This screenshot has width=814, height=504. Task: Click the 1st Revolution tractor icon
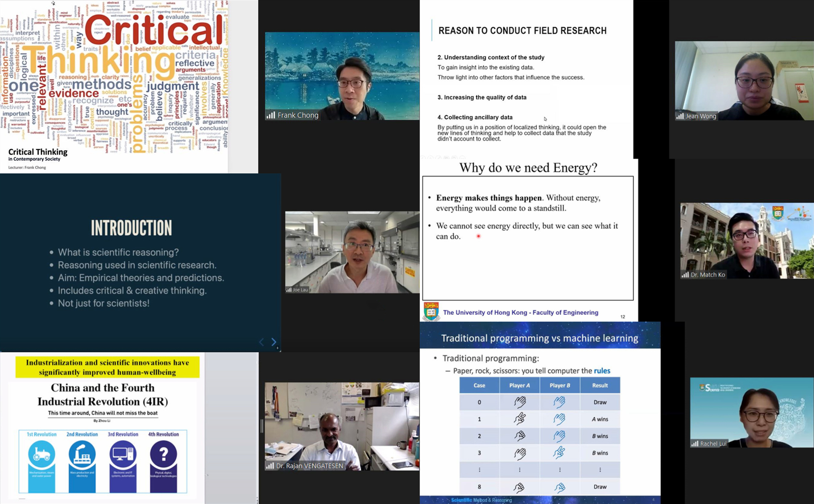(41, 454)
